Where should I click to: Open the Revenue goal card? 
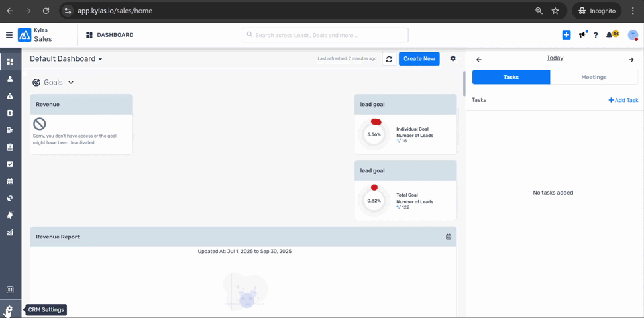[81, 125]
